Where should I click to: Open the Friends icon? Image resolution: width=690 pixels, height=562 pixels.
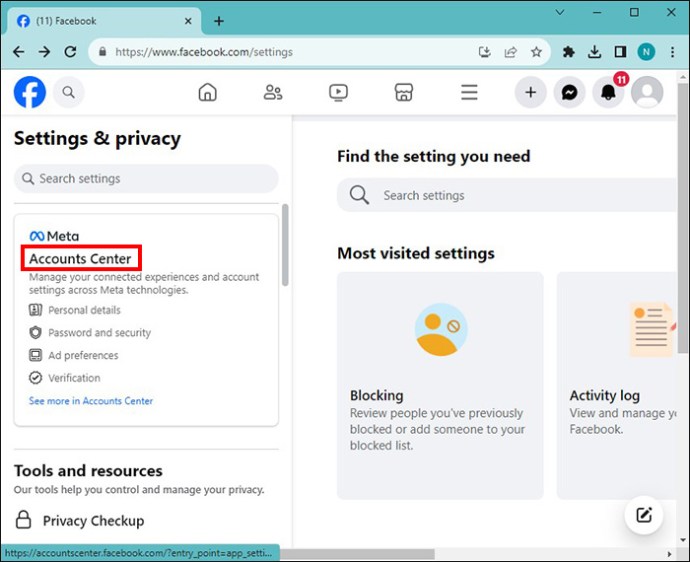pos(273,92)
